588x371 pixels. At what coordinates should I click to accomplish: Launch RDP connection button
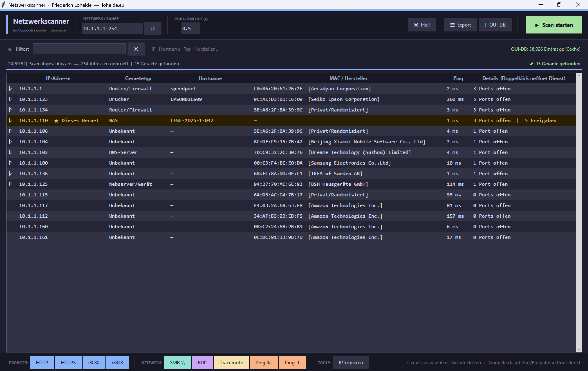202,362
